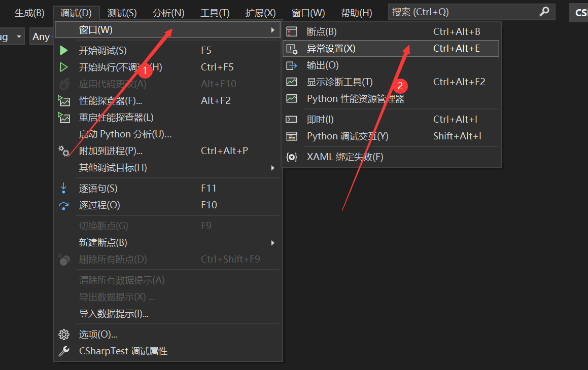The height and width of the screenshot is (370, 588).
Task: Click the Step Over (逐过程) arrow icon
Action: 63,204
